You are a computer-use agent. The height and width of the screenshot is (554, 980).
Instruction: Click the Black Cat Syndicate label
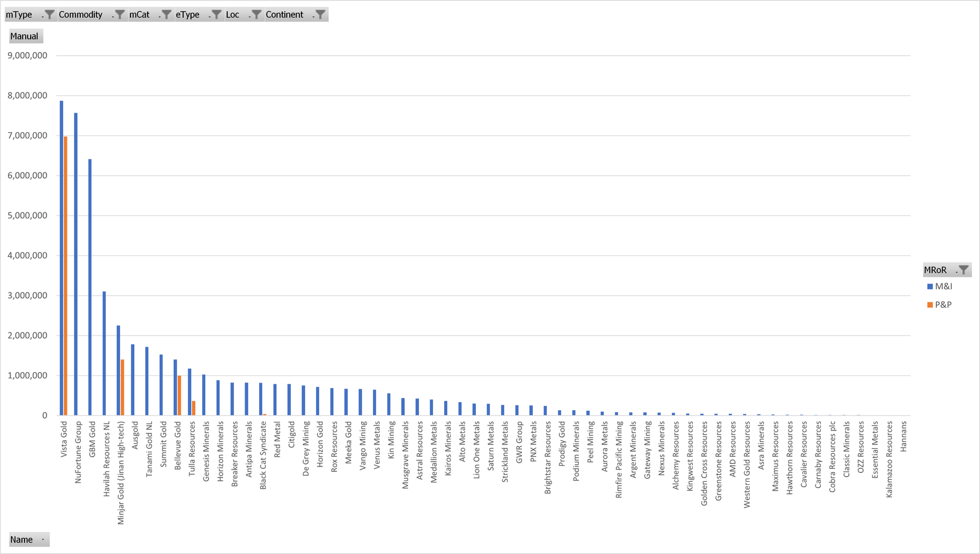click(x=263, y=455)
